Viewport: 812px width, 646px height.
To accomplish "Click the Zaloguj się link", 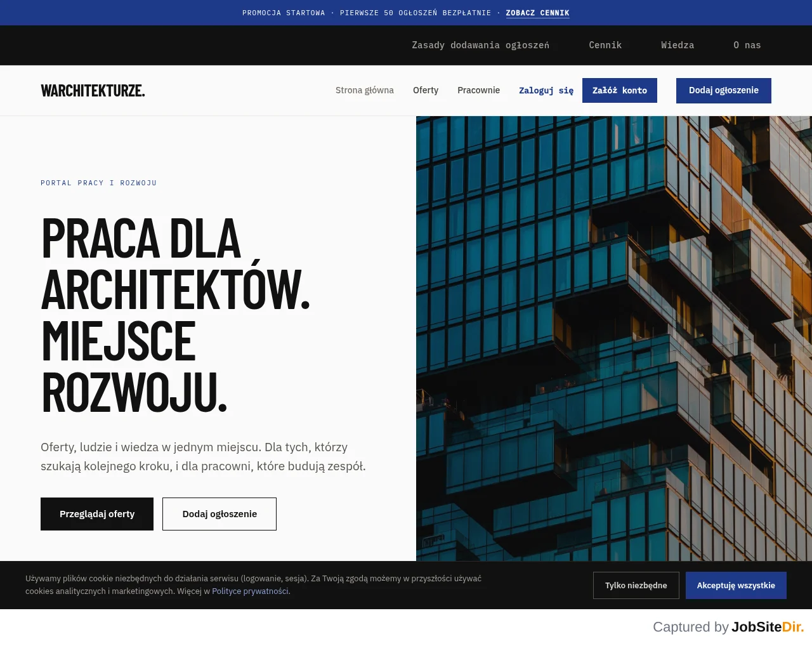I will click(x=546, y=91).
